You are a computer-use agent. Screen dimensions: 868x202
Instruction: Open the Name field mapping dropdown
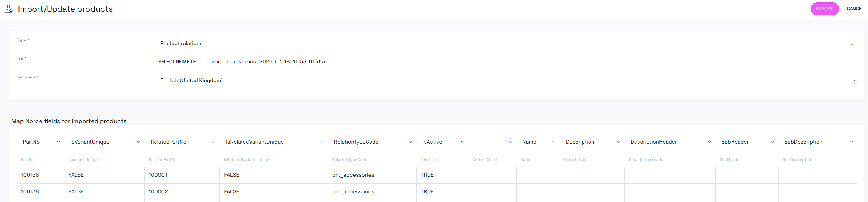point(538,142)
